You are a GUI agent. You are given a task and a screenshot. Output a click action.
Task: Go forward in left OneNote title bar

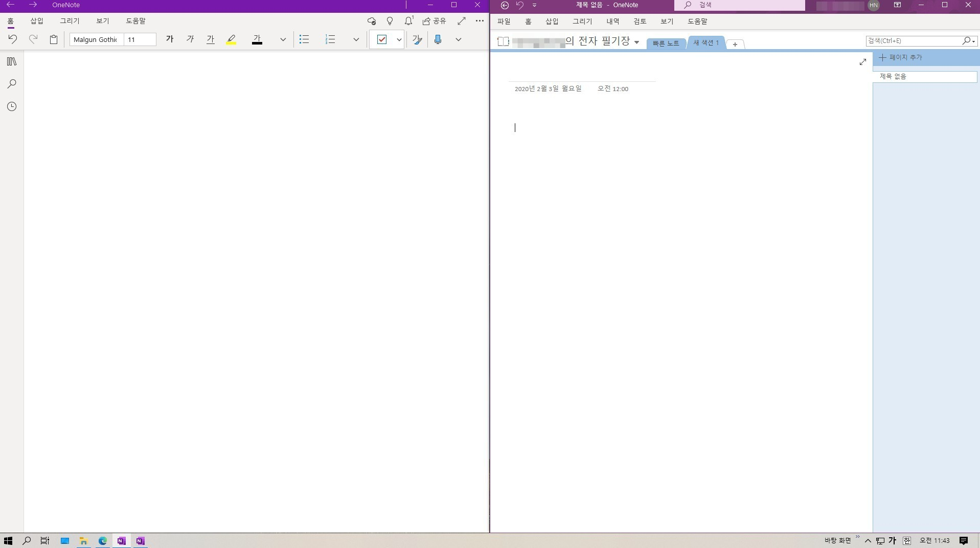[33, 5]
